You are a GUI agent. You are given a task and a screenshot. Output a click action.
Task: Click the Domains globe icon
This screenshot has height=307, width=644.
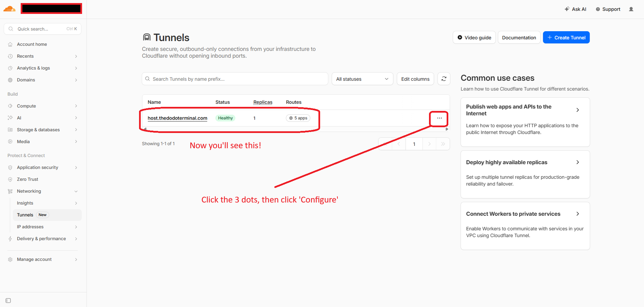coord(10,80)
